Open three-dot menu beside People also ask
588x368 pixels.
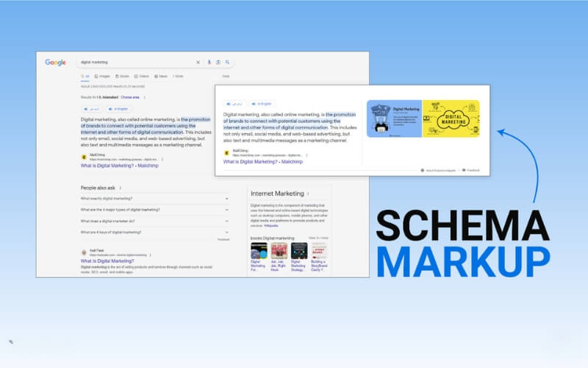point(121,188)
